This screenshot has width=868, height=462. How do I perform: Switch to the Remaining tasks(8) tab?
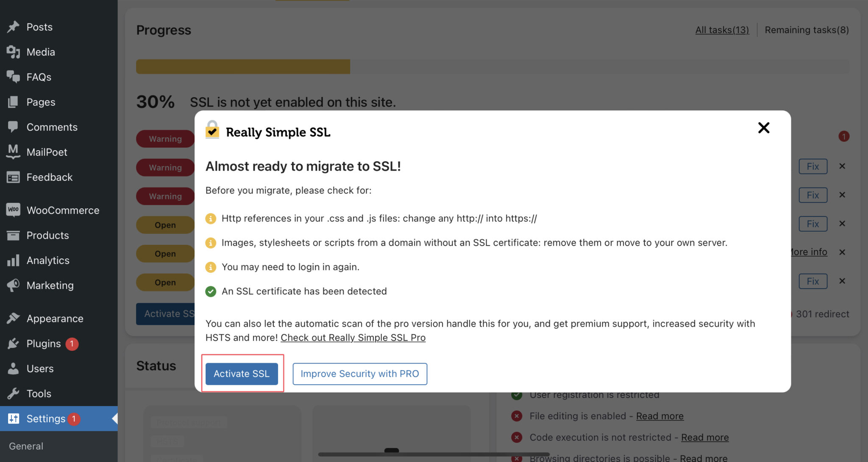(807, 30)
